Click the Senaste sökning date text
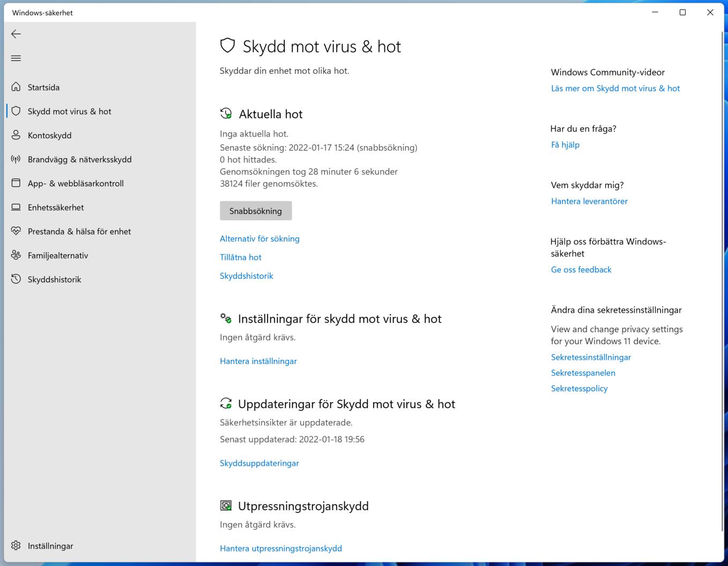This screenshot has height=566, width=728. tap(318, 147)
